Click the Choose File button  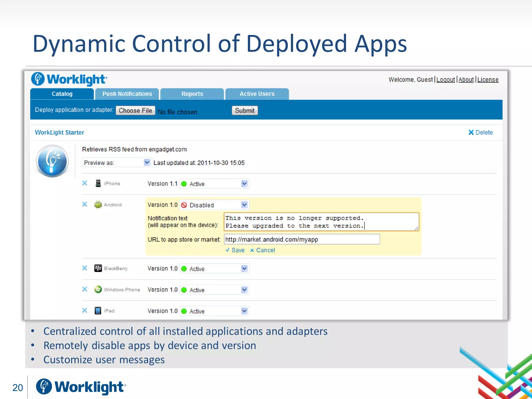point(135,111)
